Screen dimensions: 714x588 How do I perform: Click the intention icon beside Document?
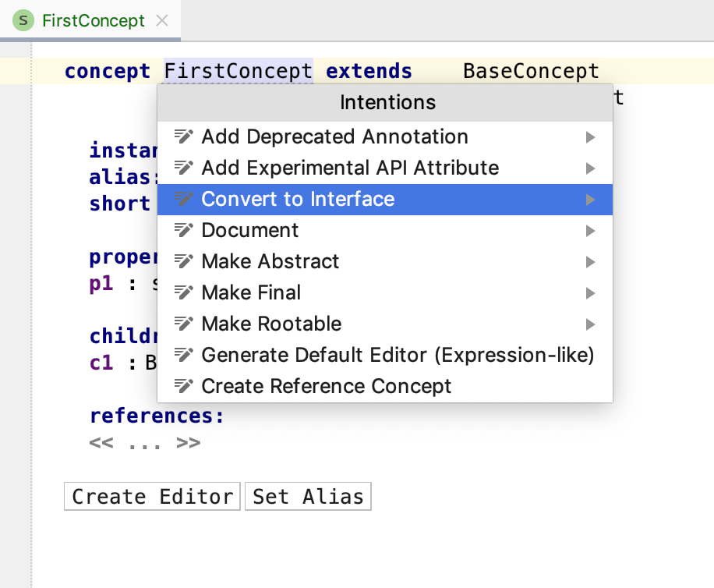pos(183,231)
